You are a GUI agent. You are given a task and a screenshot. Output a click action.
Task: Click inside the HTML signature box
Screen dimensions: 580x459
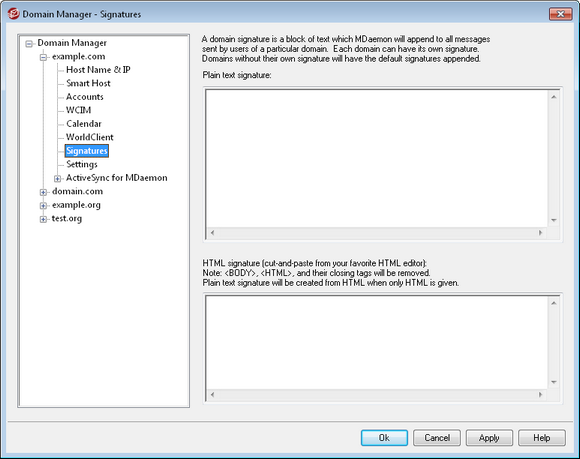point(377,342)
